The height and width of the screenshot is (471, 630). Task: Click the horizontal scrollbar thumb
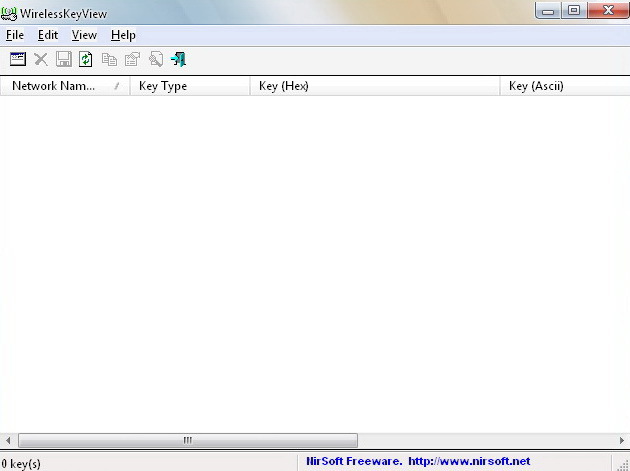pos(188,440)
